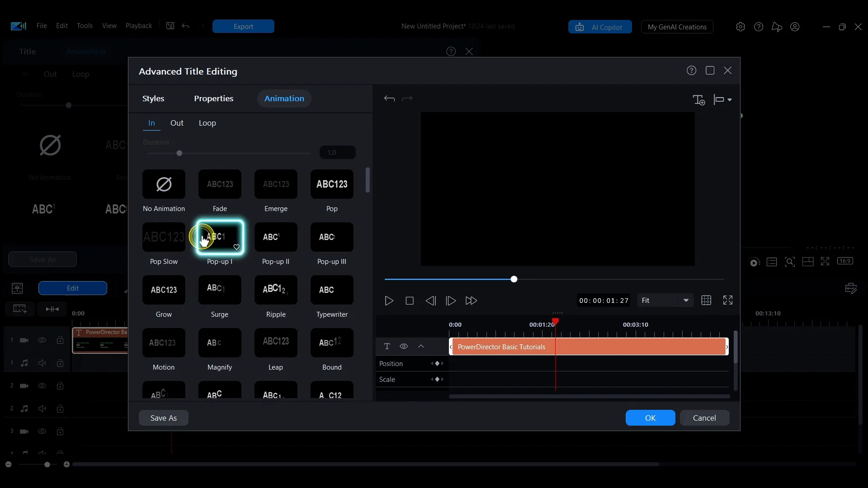Screen dimensions: 868x488
Task: Go to previous Position keyframe
Action: click(x=432, y=364)
